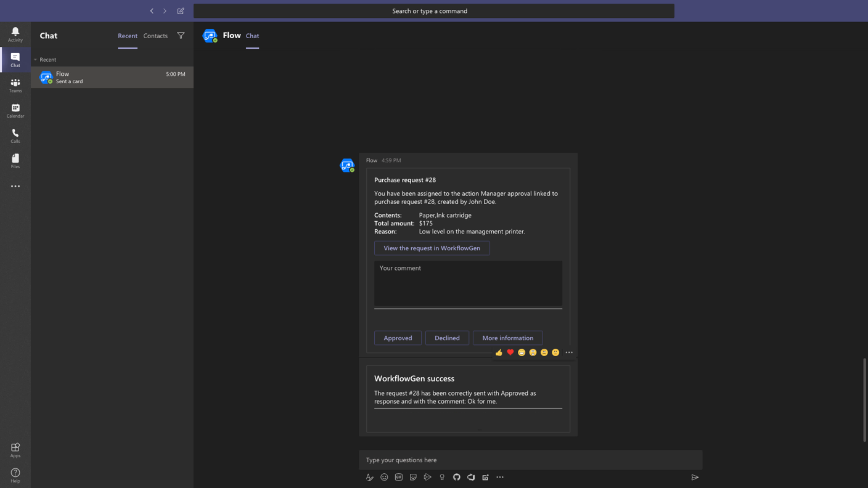The width and height of the screenshot is (868, 488).
Task: Click the Declined button
Action: tap(447, 338)
